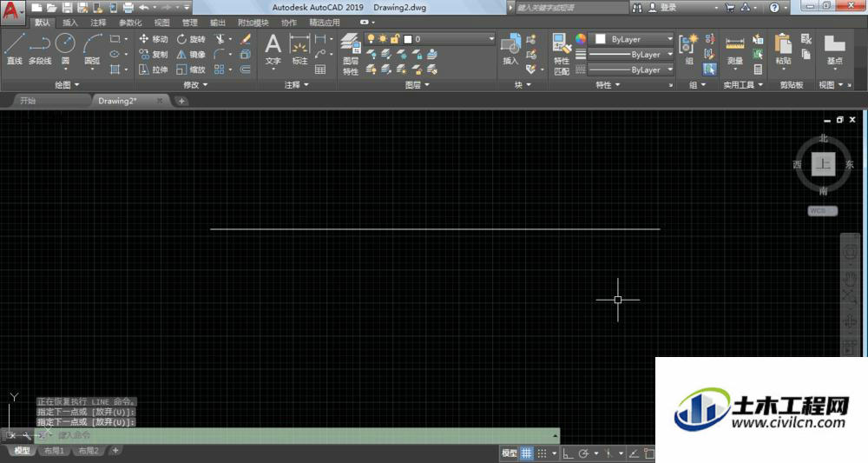Select the Line (直线) tool
Viewport: 868px width, 463px height.
click(15, 49)
